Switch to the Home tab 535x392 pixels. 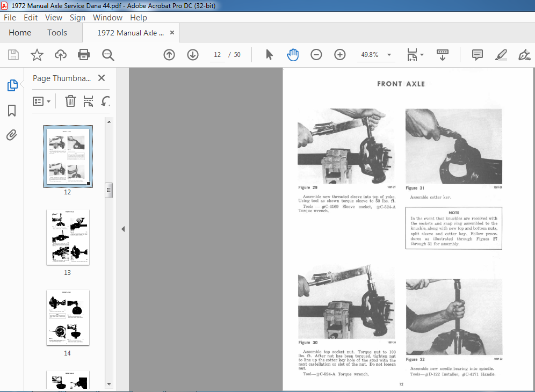click(20, 33)
